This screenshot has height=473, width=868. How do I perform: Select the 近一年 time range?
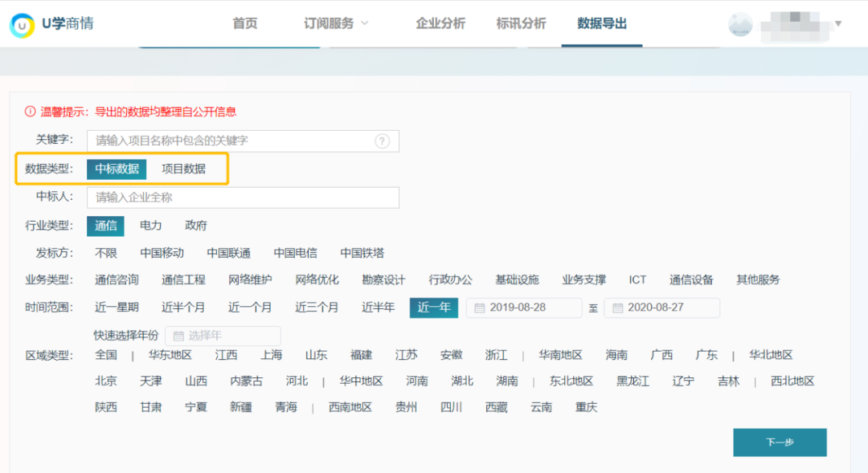(434, 308)
